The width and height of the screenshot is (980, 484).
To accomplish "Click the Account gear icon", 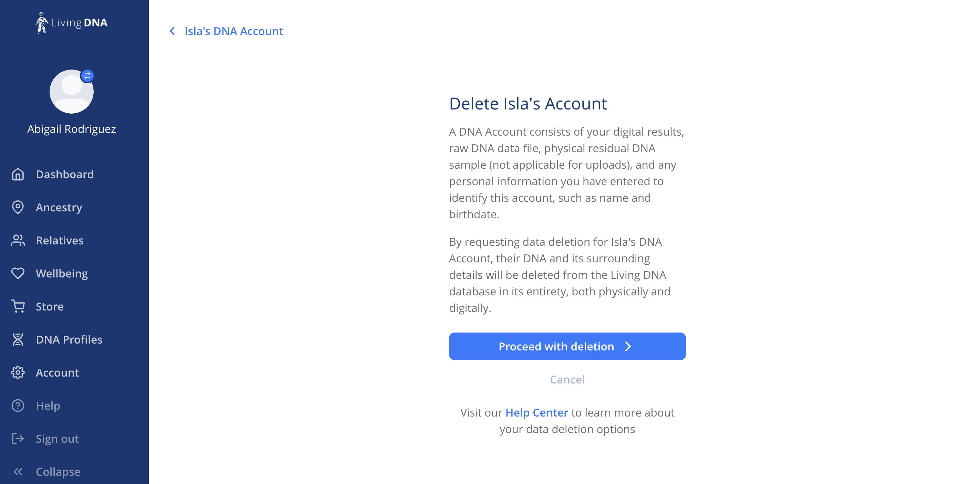I will point(18,372).
